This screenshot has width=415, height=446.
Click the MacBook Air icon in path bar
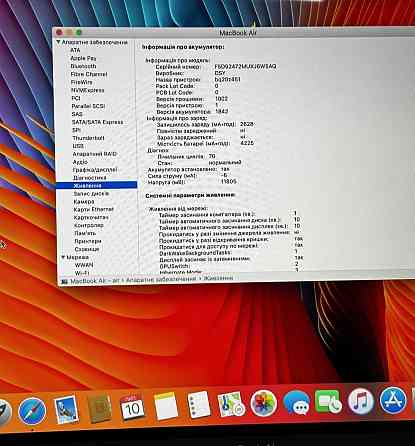click(x=64, y=282)
